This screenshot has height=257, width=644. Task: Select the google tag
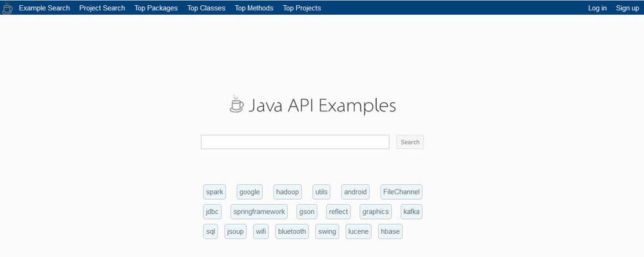click(x=249, y=192)
